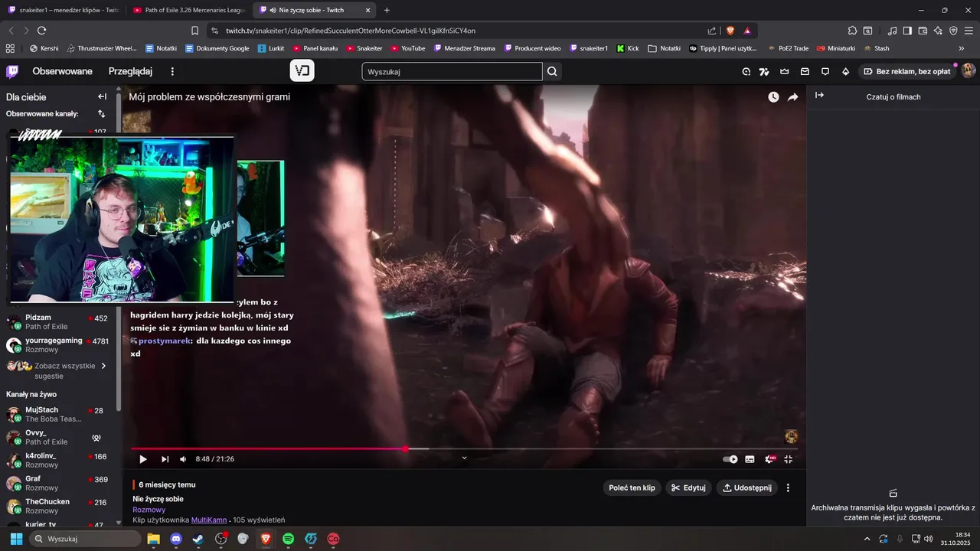Open the whispers chat bubble icon
The height and width of the screenshot is (551, 980).
[x=825, y=72]
